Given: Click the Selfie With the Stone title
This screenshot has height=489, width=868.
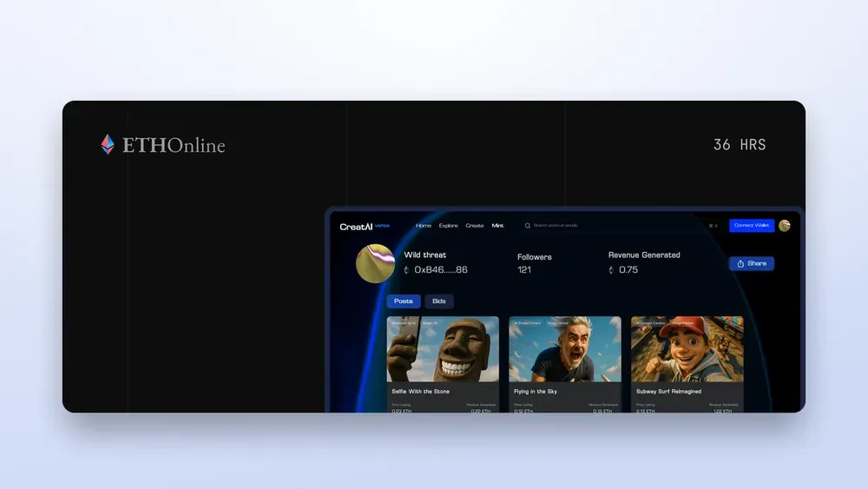Looking at the screenshot, I should (421, 392).
